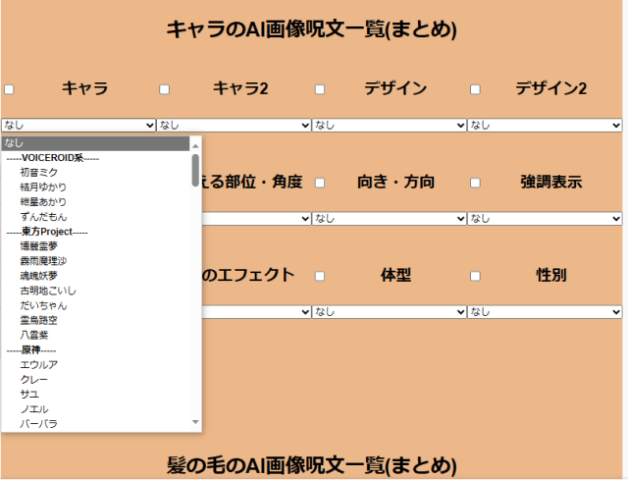This screenshot has width=628, height=480.
Task: Open the dropdown under キャラ2
Action: 234,125
